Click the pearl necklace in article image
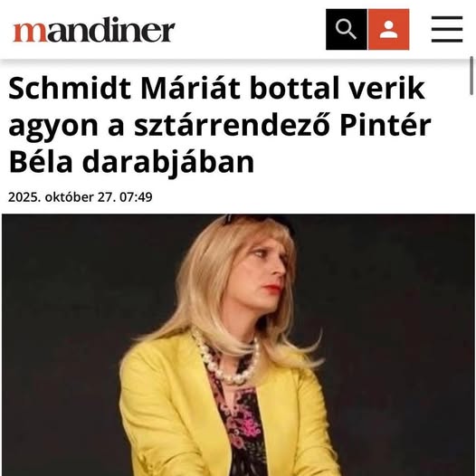This screenshot has width=476, height=476. (x=227, y=358)
